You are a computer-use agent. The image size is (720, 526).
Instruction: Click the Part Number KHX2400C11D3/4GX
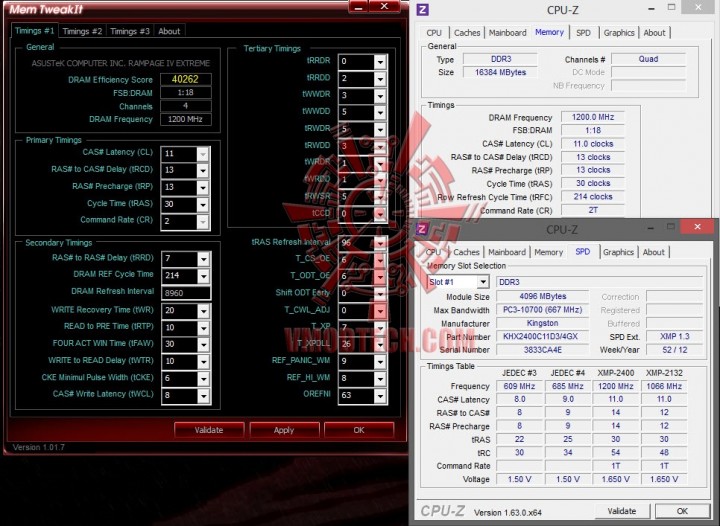[540, 336]
